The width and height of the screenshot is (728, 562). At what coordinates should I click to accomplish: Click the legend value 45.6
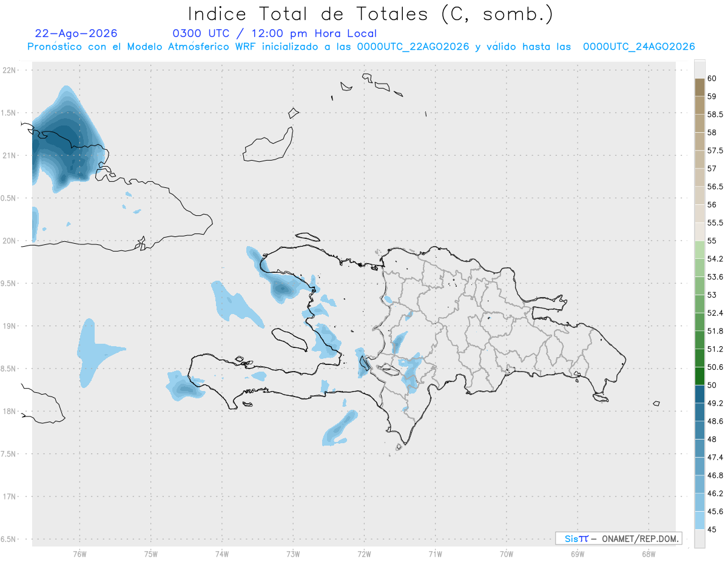tap(715, 511)
